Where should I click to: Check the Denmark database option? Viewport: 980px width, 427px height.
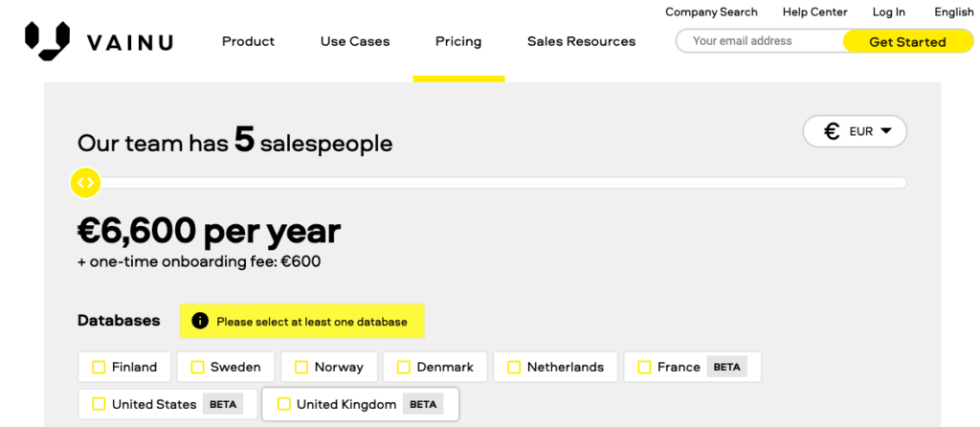404,367
